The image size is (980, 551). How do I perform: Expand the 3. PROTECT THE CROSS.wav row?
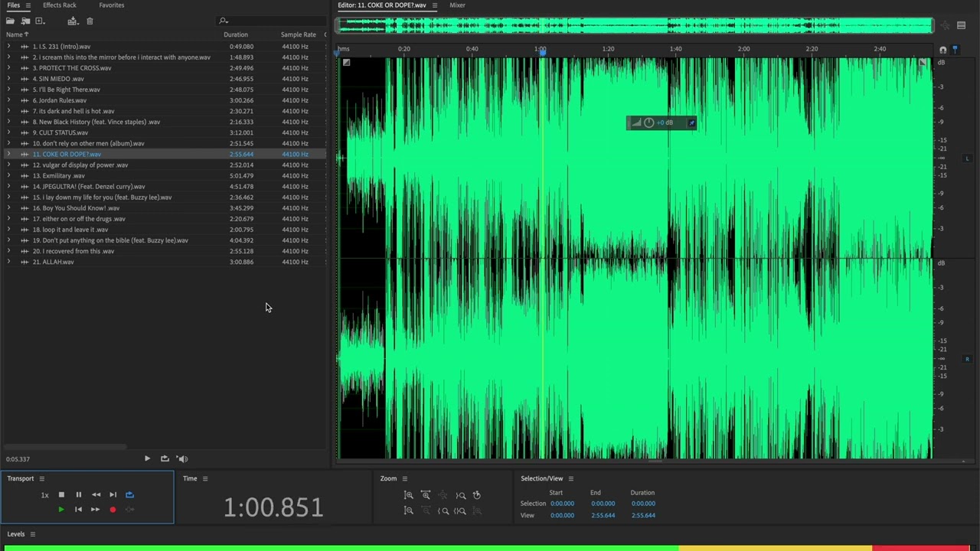coord(8,68)
